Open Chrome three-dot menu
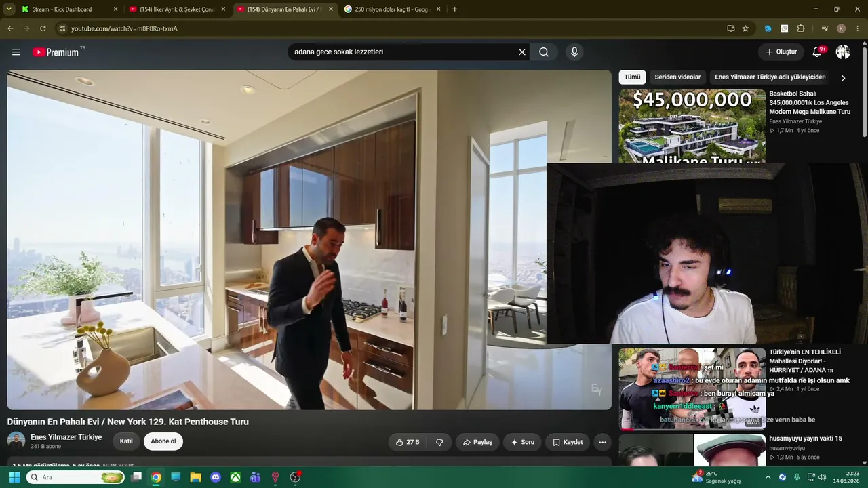Viewport: 868px width, 488px height. (x=858, y=28)
